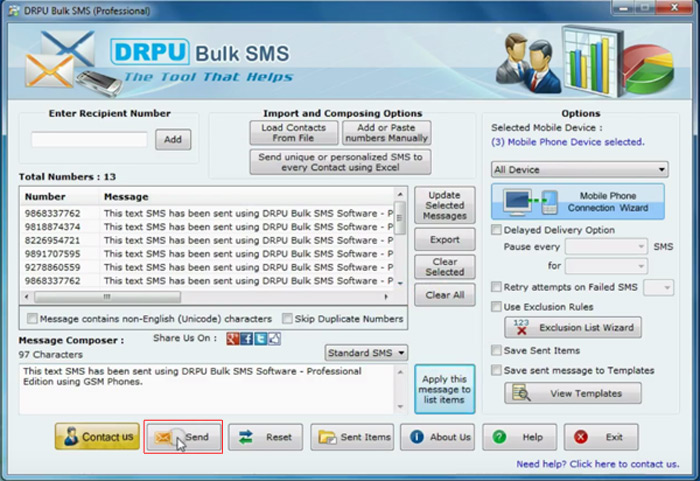Check Save sent message to Templates
The width and height of the screenshot is (700, 481).
pyautogui.click(x=496, y=370)
